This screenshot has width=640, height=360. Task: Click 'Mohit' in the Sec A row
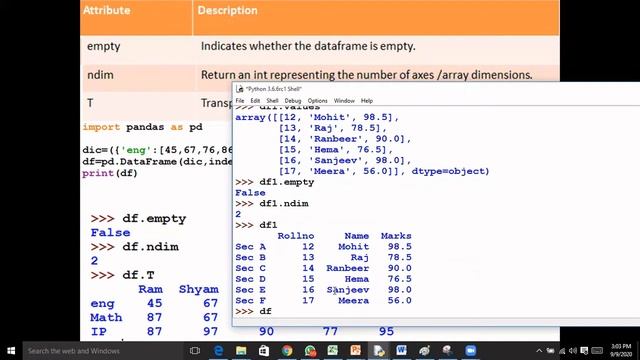(353, 247)
